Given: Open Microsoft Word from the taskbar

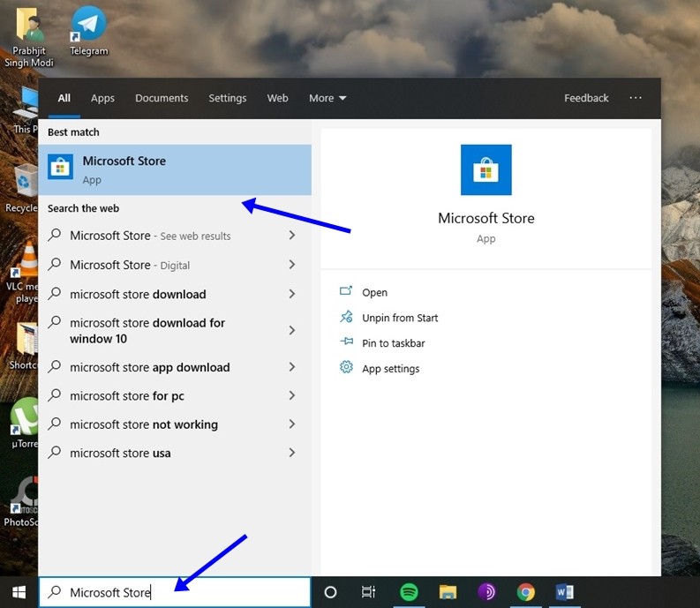Looking at the screenshot, I should coord(564,592).
